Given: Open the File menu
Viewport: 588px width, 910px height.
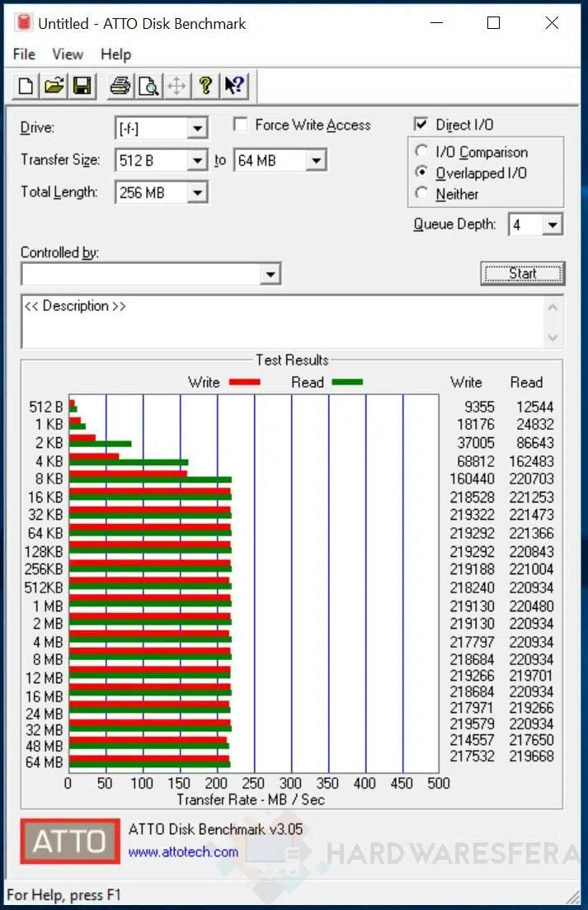Looking at the screenshot, I should (x=24, y=54).
